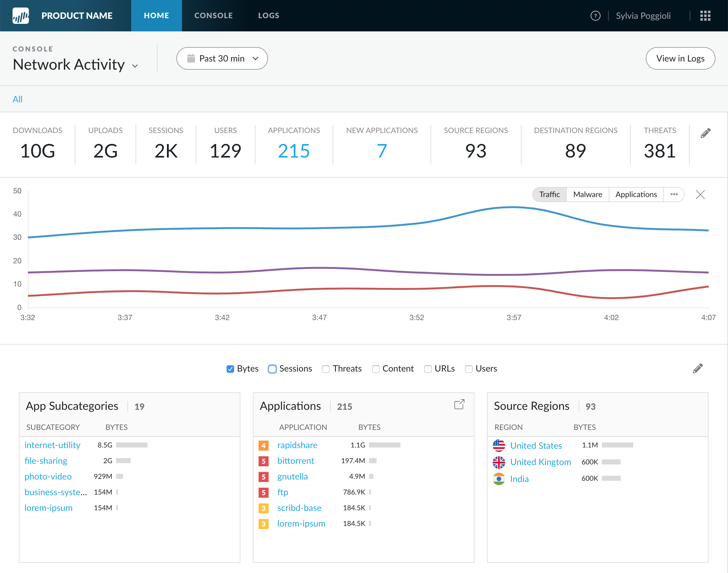Open the rapidshare application link
728x573 pixels.
tap(297, 445)
